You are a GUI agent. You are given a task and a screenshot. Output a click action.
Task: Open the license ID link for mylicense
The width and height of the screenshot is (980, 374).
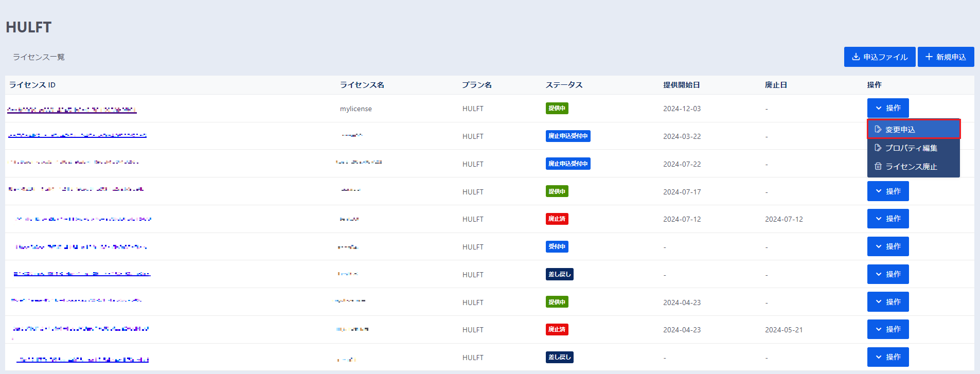72,110
